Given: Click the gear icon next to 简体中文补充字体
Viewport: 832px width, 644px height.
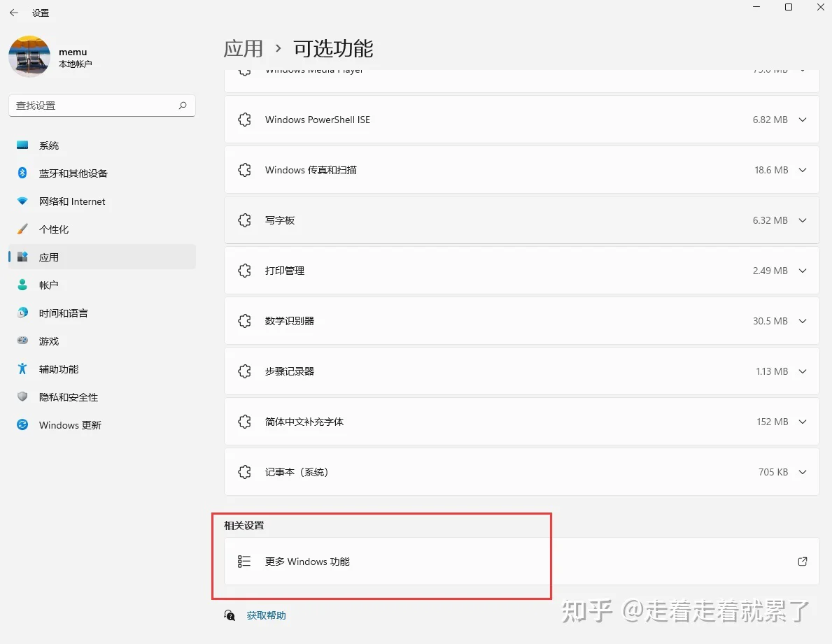Looking at the screenshot, I should [244, 422].
